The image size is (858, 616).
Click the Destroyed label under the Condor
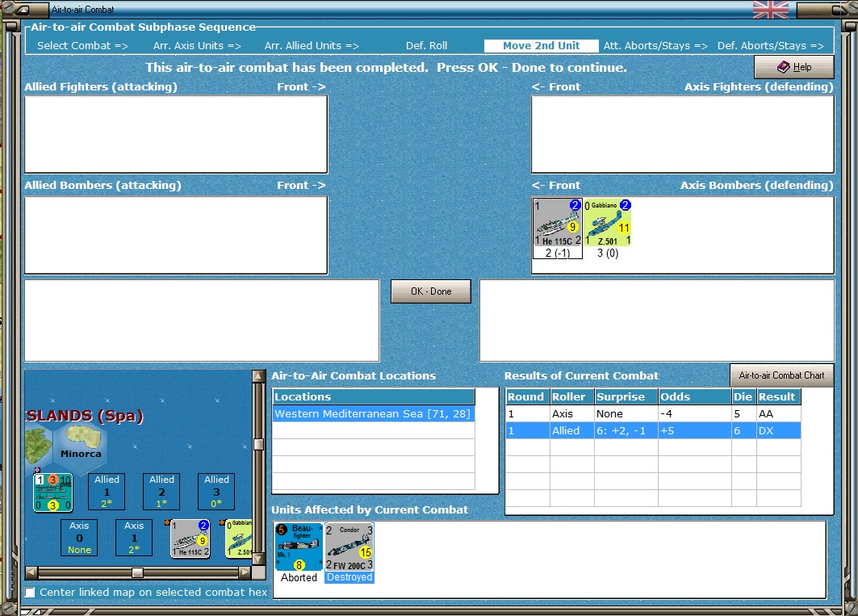tap(349, 577)
